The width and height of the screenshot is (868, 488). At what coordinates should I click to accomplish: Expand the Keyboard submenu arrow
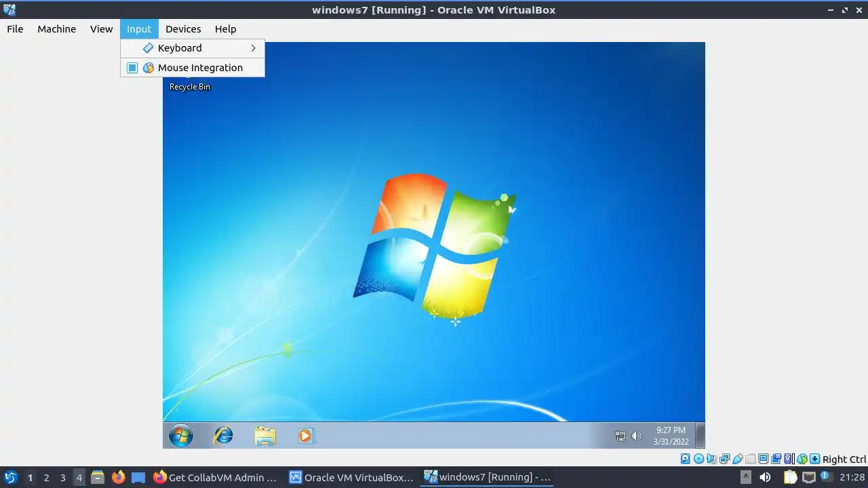tap(253, 48)
